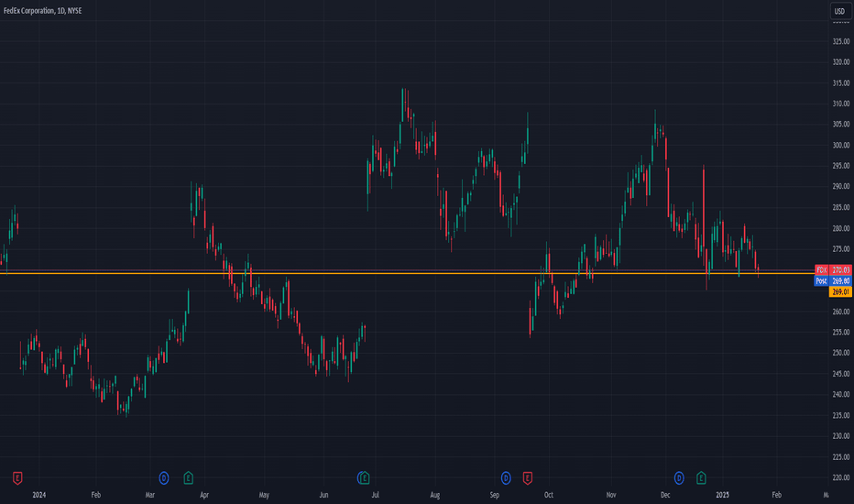
Task: Click the 280.00 price axis label
Action: click(841, 228)
